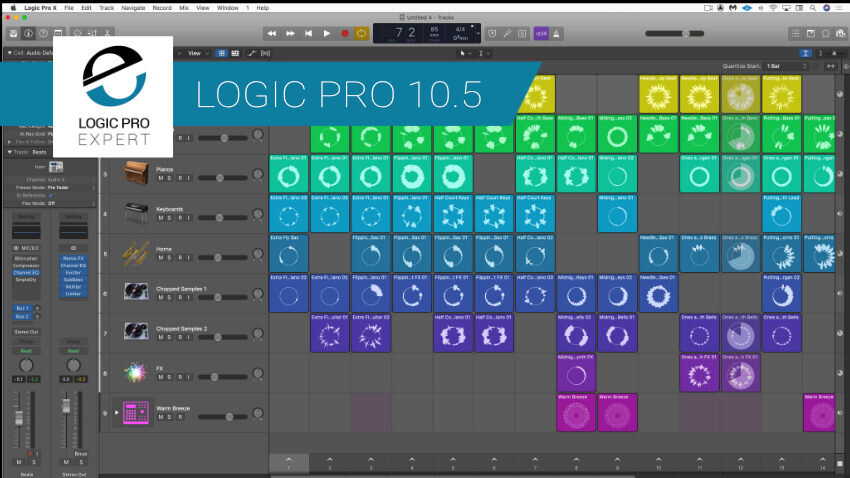Open the LCD display mode dropdown arrow
This screenshot has height=478, width=850.
click(478, 34)
